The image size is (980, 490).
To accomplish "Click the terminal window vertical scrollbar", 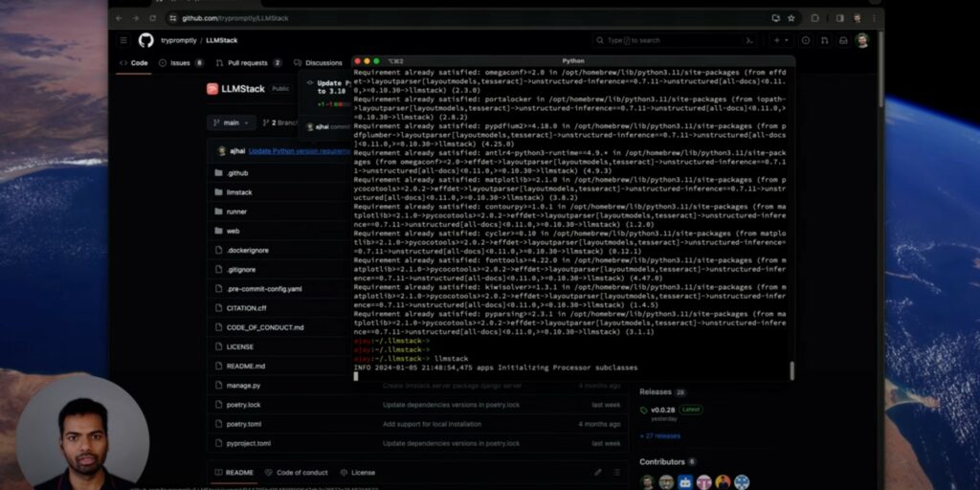I will [x=791, y=370].
